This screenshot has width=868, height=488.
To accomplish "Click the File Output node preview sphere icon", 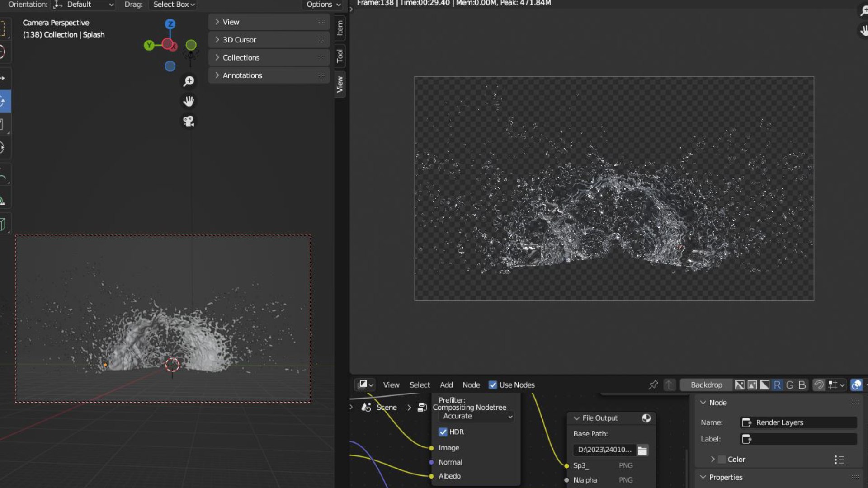I will click(x=646, y=418).
